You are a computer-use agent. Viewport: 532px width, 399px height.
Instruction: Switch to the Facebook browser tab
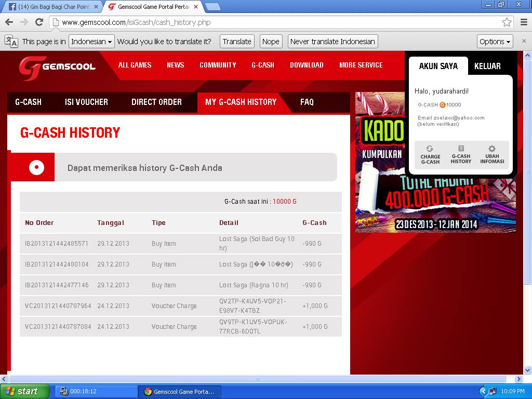pos(52,7)
